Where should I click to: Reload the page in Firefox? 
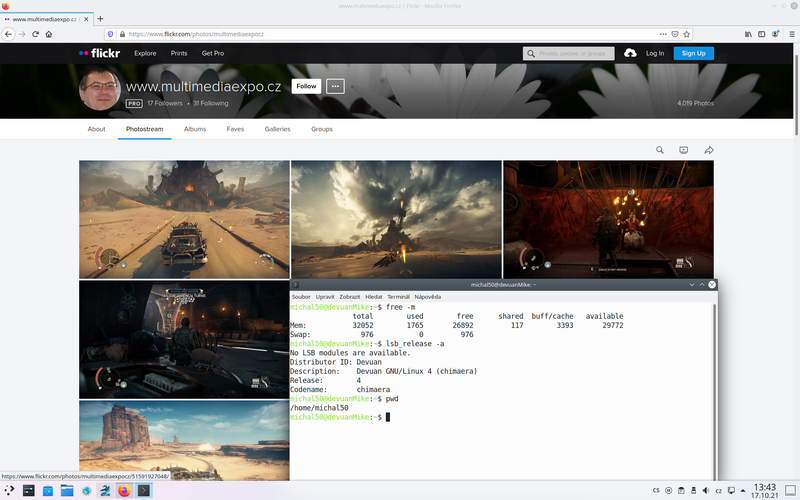tap(35, 34)
